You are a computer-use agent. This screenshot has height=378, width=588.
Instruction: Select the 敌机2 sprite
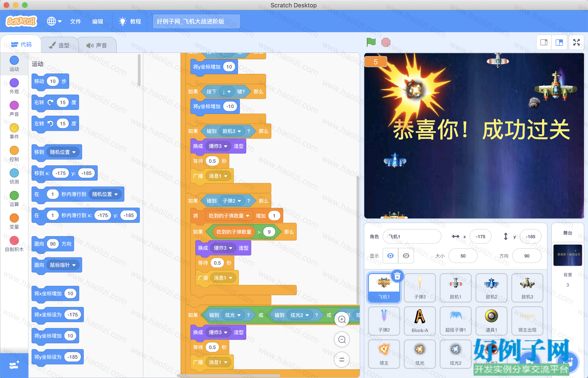pos(491,288)
